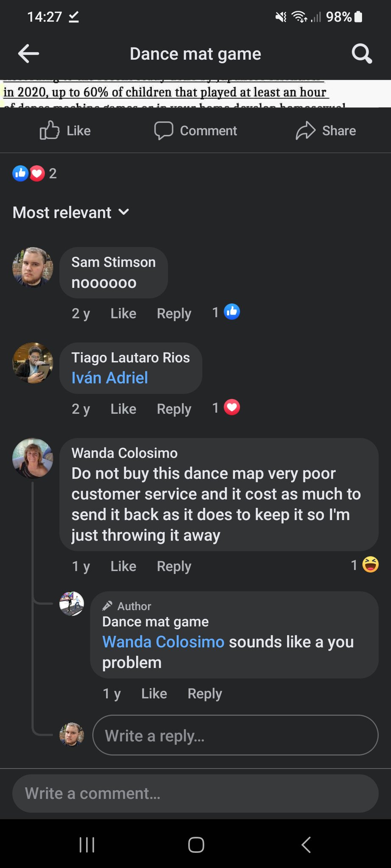391x868 pixels.
Task: Reply to Tiago Lautaro Rios's comment
Action: click(174, 409)
